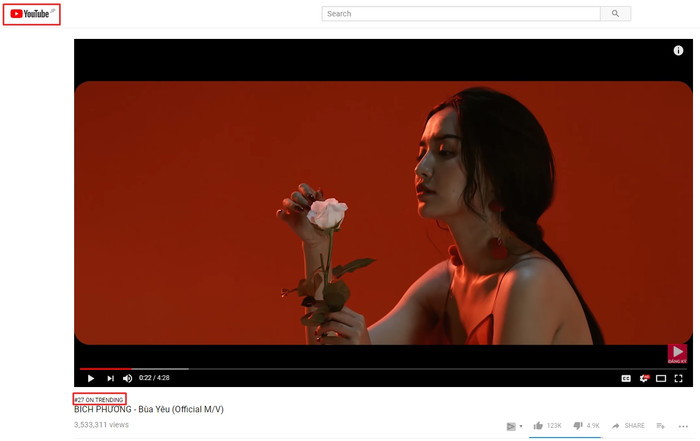Viewport: 700px width, 441px height.
Task: Dislike the video with thumbs down
Action: (x=578, y=426)
